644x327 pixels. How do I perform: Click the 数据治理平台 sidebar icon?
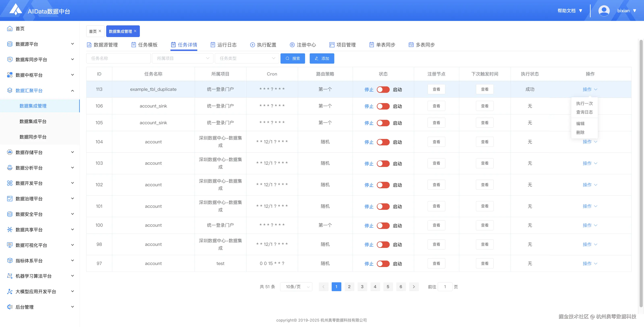tap(10, 199)
